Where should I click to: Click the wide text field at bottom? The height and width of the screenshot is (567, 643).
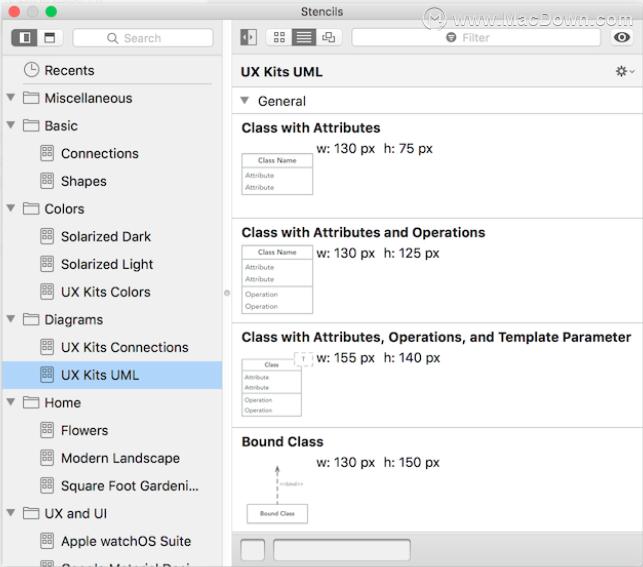coord(342,550)
